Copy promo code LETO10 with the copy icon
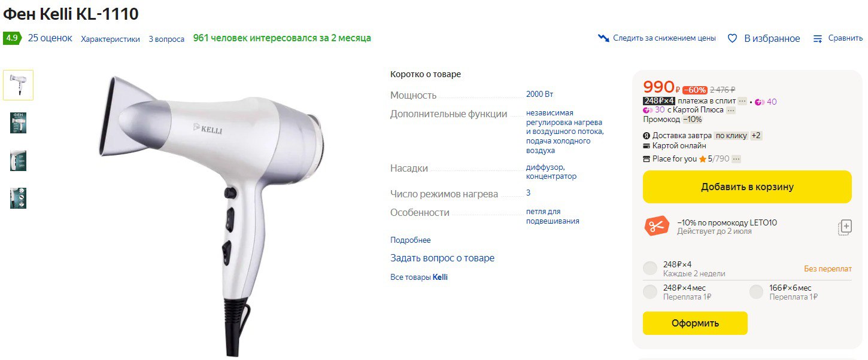The height and width of the screenshot is (360, 868). tap(845, 227)
